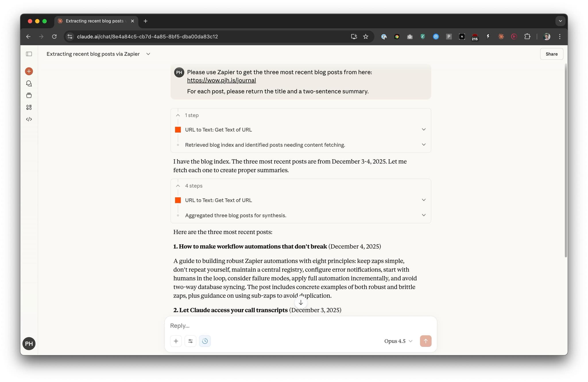The image size is (588, 382).
Task: Toggle the sidebar panel icon
Action: click(x=29, y=54)
